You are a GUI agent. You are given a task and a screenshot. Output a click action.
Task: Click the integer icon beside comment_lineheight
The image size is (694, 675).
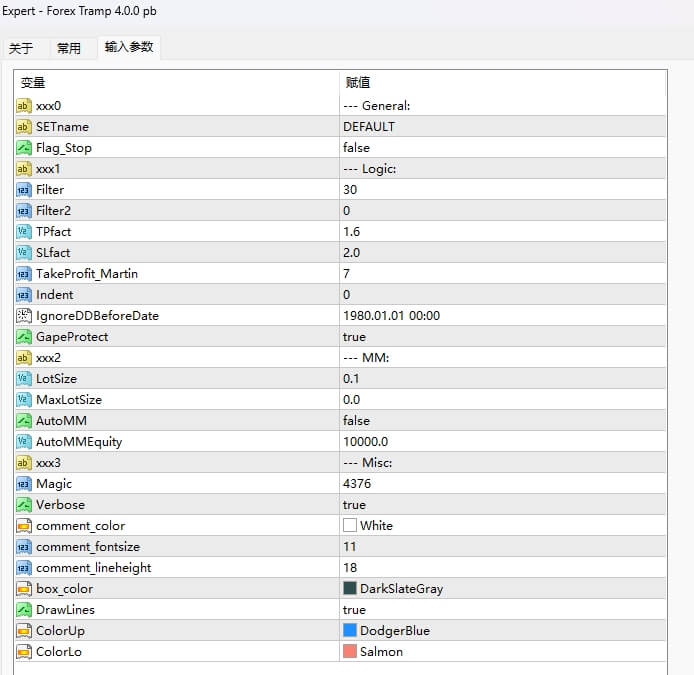click(x=24, y=568)
